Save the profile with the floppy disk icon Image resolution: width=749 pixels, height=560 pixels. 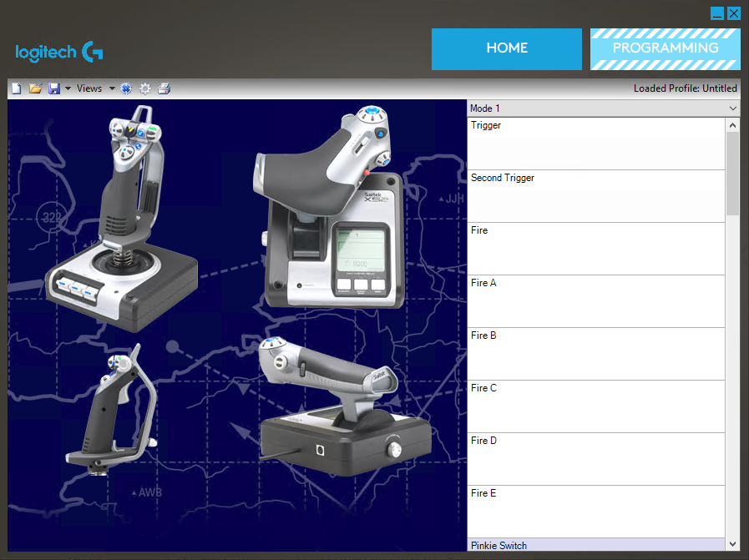tap(54, 88)
